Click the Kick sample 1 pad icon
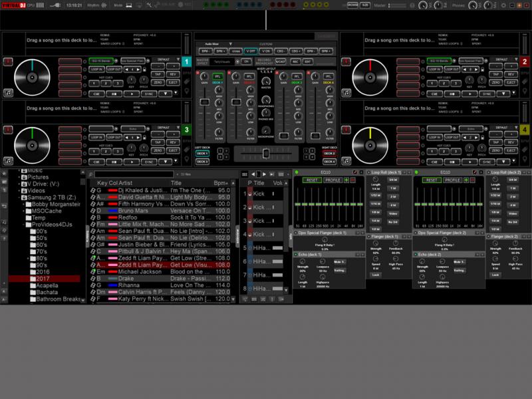Viewport: 532px width, 399px height. [250, 194]
